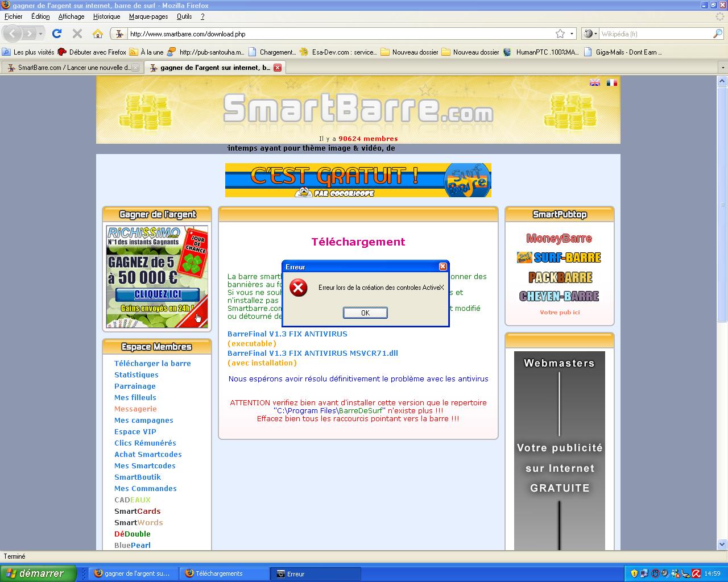
Task: Switch to the 'SmartBarre.com / Lancer une nouvelle' tab
Action: (72, 68)
